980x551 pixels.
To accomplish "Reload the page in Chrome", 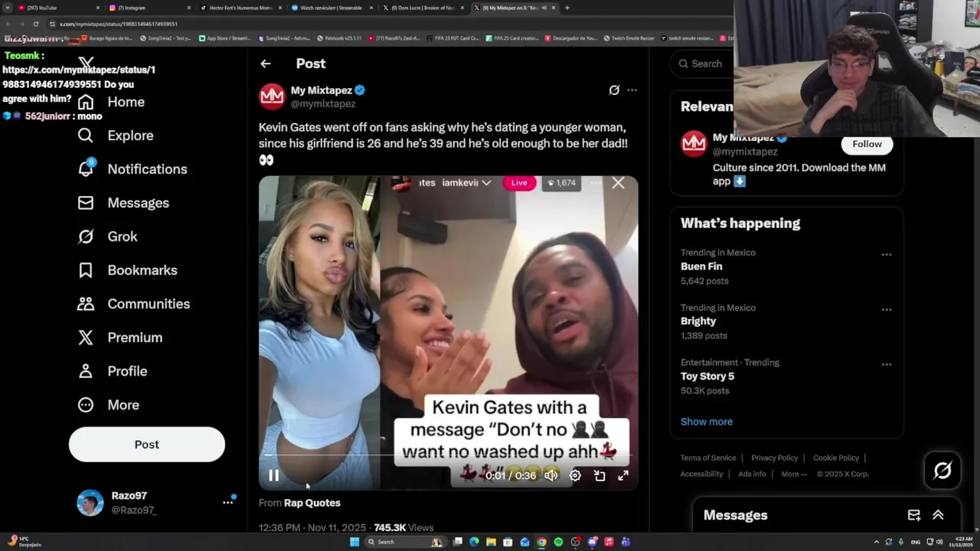I will pos(35,24).
